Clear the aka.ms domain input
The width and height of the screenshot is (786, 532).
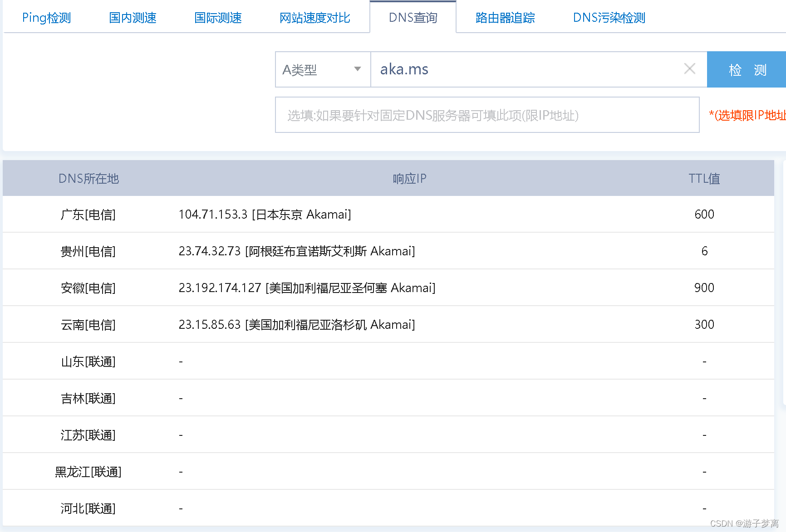point(689,69)
